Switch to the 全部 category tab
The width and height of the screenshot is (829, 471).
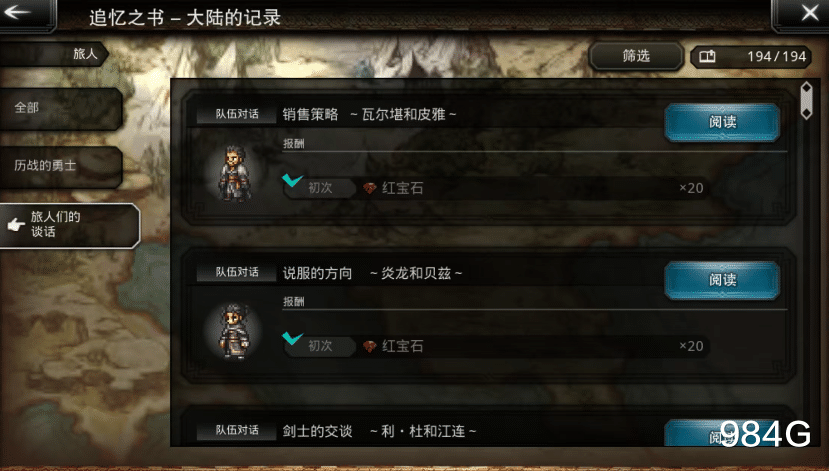click(61, 108)
